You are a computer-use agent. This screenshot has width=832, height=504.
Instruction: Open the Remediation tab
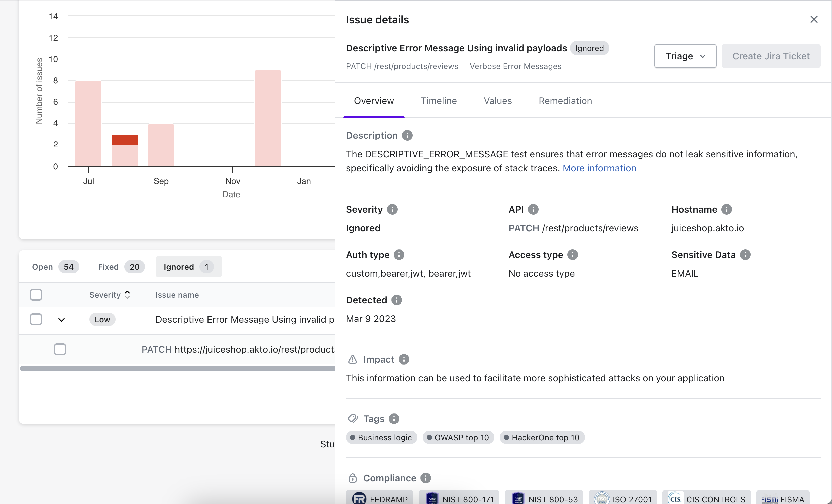tap(565, 101)
